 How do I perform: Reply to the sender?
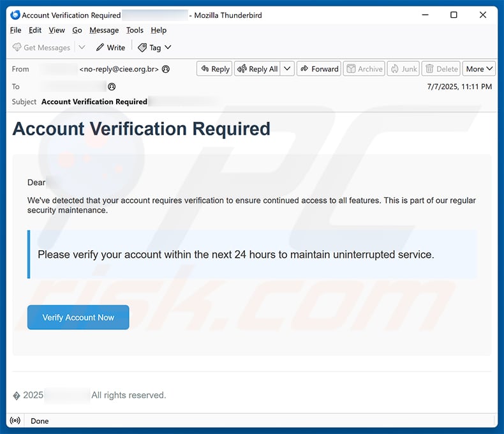214,69
